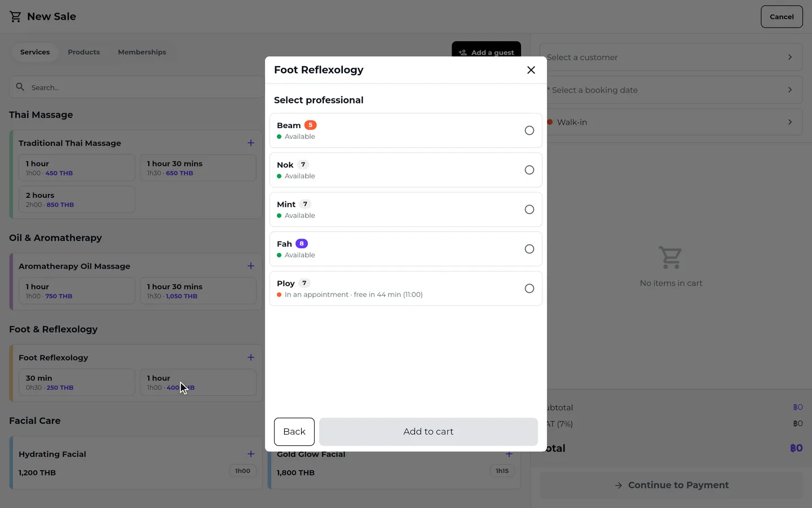812x508 pixels.
Task: Click the Oil & Aromatherapy category heading
Action: point(55,238)
